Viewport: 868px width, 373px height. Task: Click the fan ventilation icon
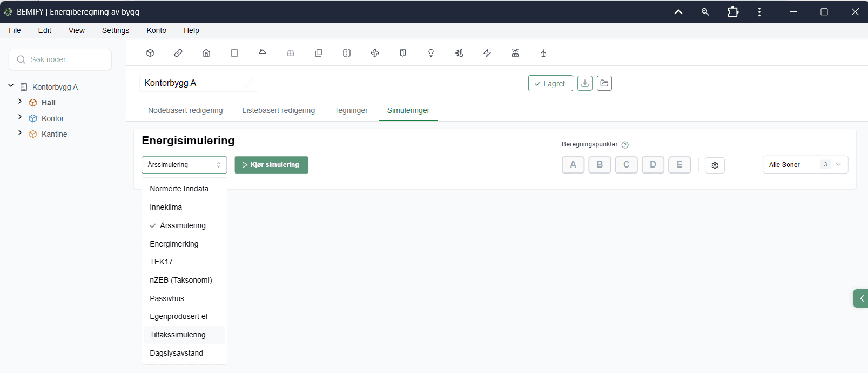[x=375, y=53]
